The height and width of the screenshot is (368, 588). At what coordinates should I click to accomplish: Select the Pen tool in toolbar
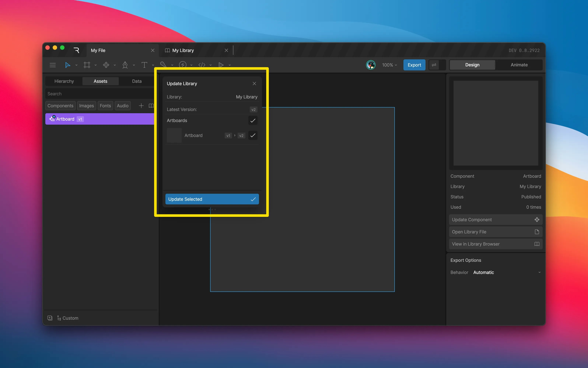(x=125, y=65)
